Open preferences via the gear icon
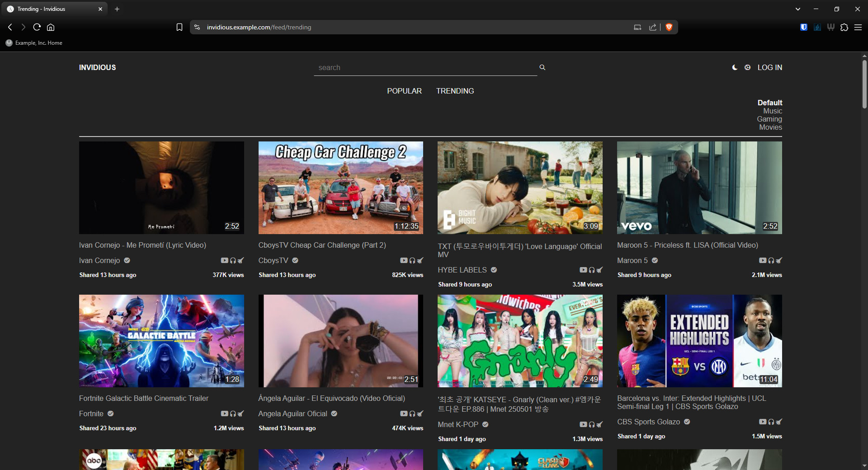This screenshot has height=470, width=868. (748, 67)
